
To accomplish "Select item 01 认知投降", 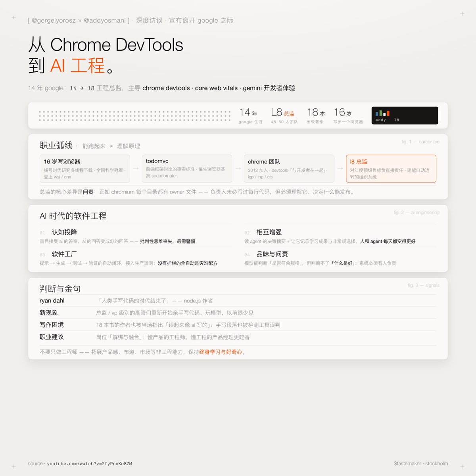I will (x=136, y=236).
